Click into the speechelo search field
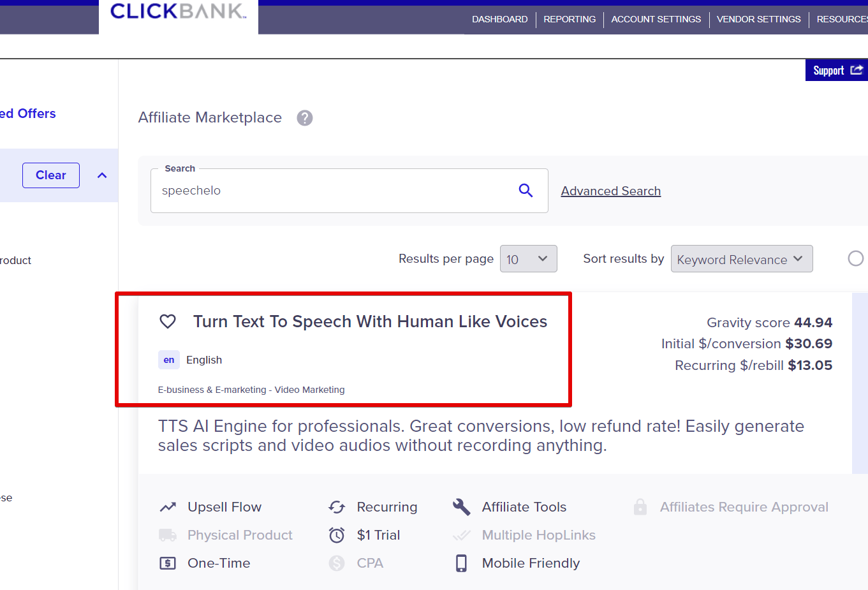The image size is (868, 590). tap(349, 191)
